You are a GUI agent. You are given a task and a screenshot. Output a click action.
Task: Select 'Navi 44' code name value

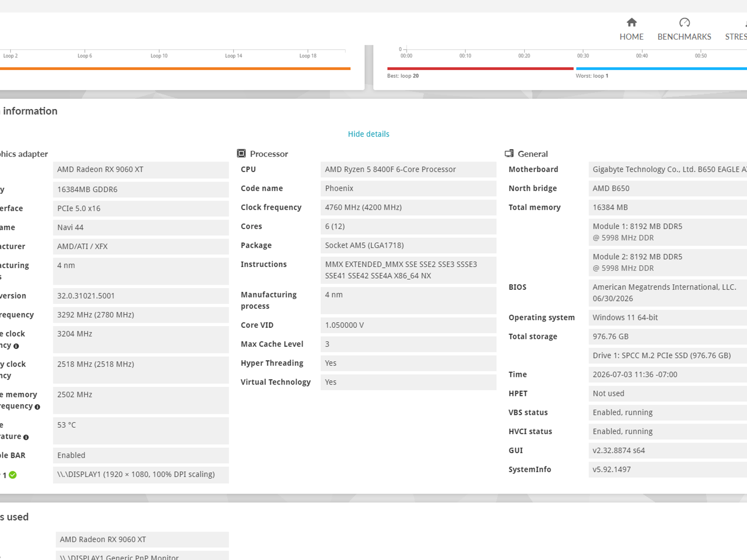[x=141, y=227]
